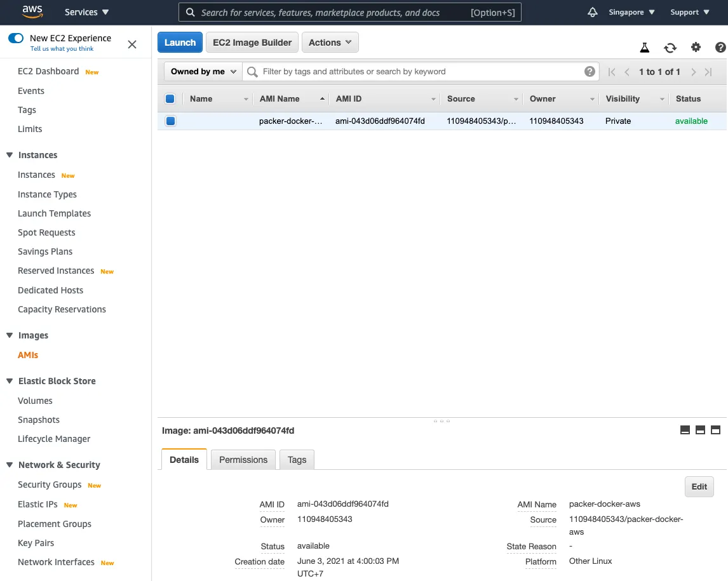Open Instance Types in sidebar

(x=48, y=194)
